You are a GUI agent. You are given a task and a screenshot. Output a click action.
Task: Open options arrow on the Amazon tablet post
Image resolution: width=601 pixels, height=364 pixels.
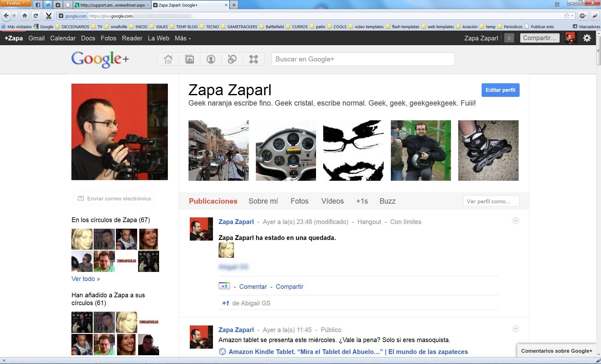click(516, 329)
